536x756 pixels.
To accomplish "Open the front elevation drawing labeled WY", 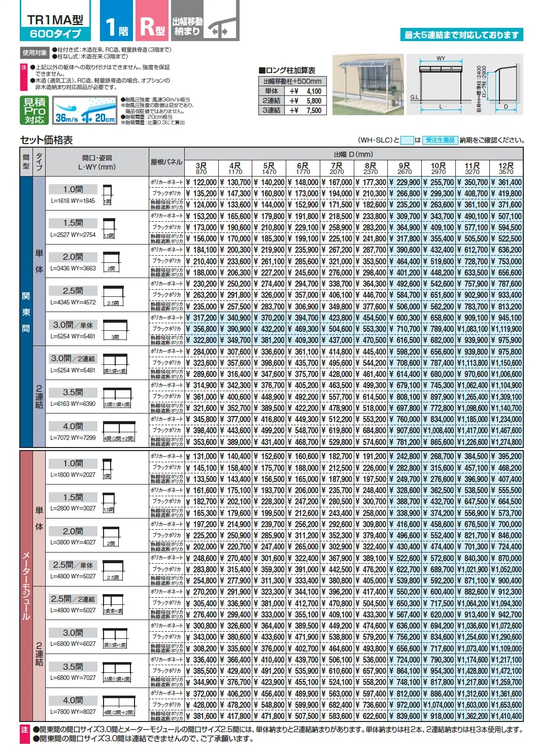I will 441,85.
